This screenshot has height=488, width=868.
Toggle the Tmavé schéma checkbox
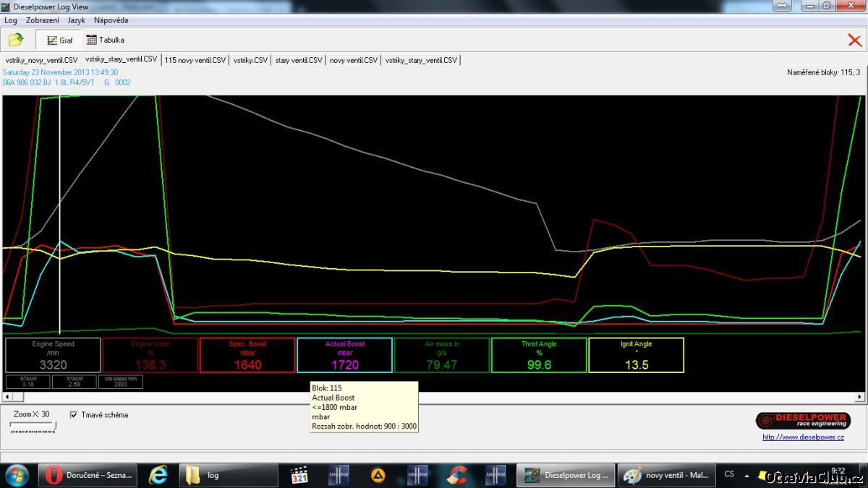pyautogui.click(x=74, y=415)
